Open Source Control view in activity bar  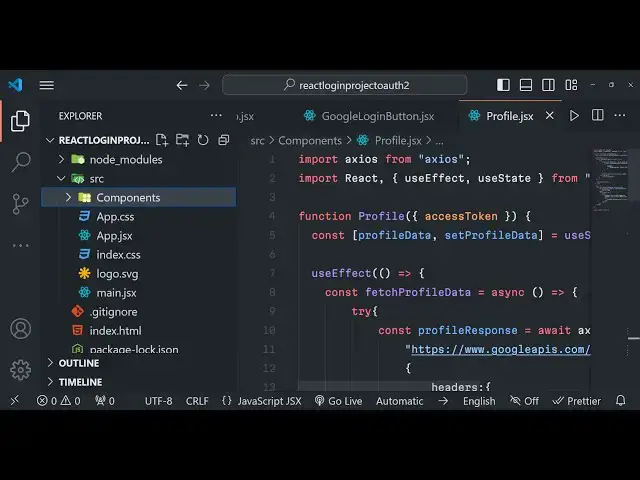(20, 204)
